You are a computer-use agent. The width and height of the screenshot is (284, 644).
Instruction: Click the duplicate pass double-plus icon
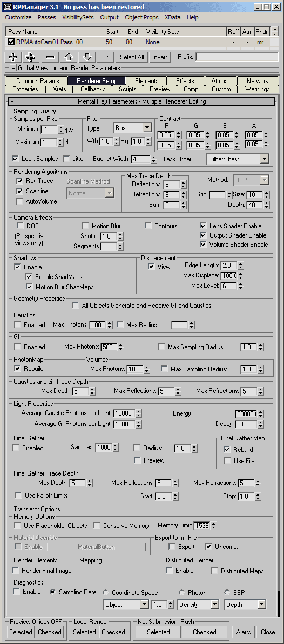30,57
